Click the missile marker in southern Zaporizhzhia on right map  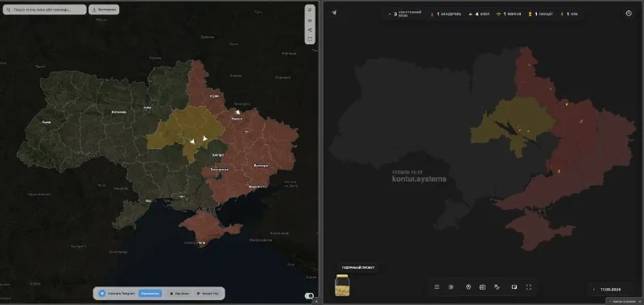pos(559,171)
